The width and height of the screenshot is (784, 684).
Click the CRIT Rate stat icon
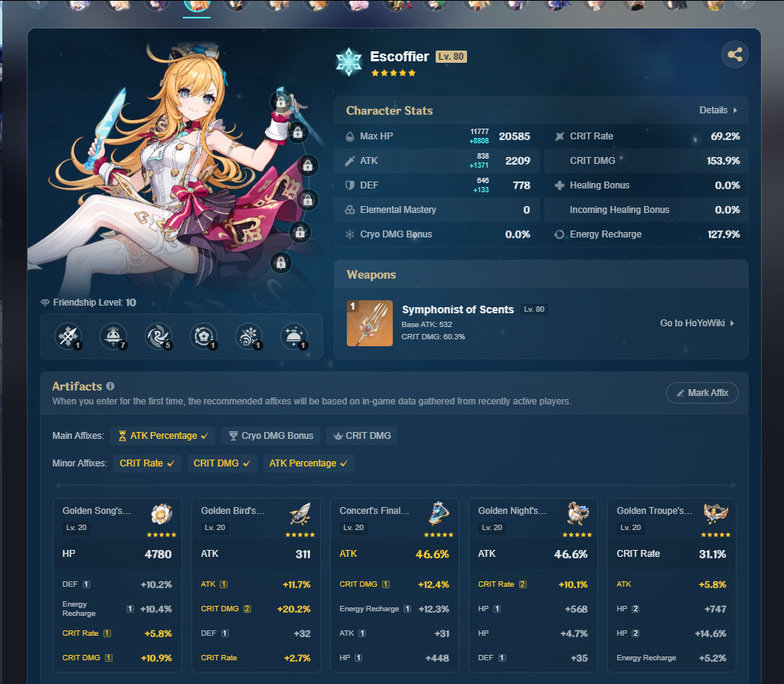coord(560,136)
